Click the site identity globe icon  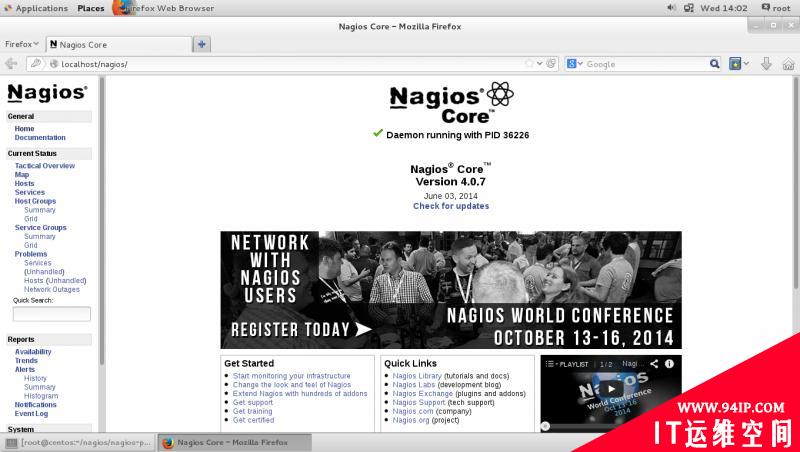pos(54,64)
